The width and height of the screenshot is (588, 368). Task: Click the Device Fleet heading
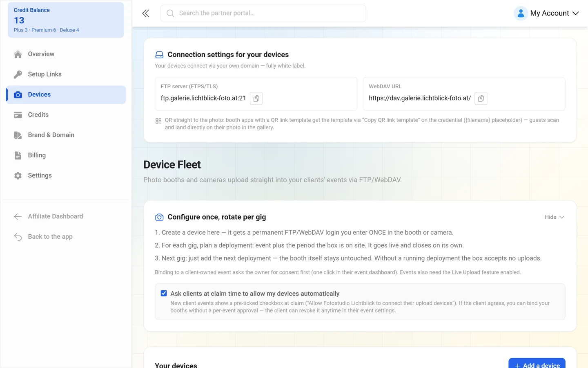[172, 165]
